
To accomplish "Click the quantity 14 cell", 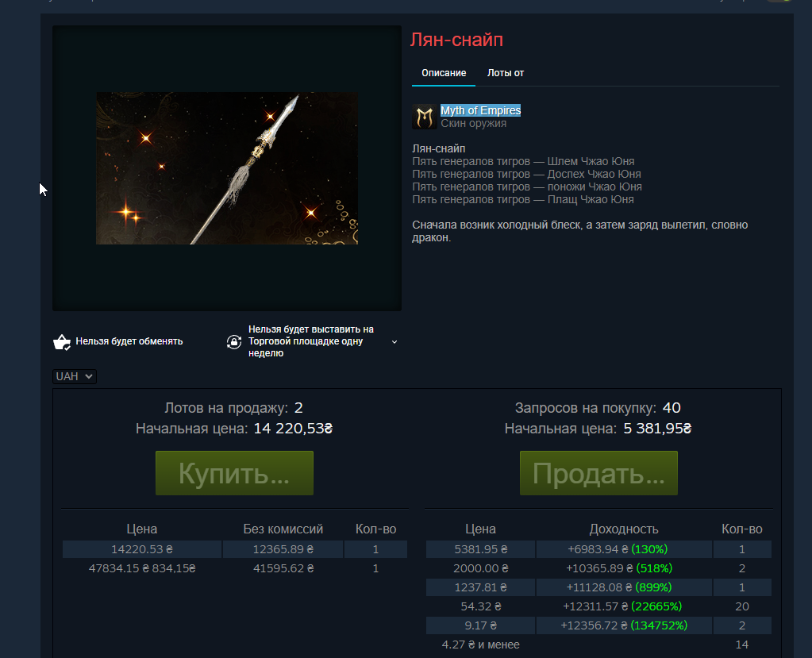I will coord(742,645).
